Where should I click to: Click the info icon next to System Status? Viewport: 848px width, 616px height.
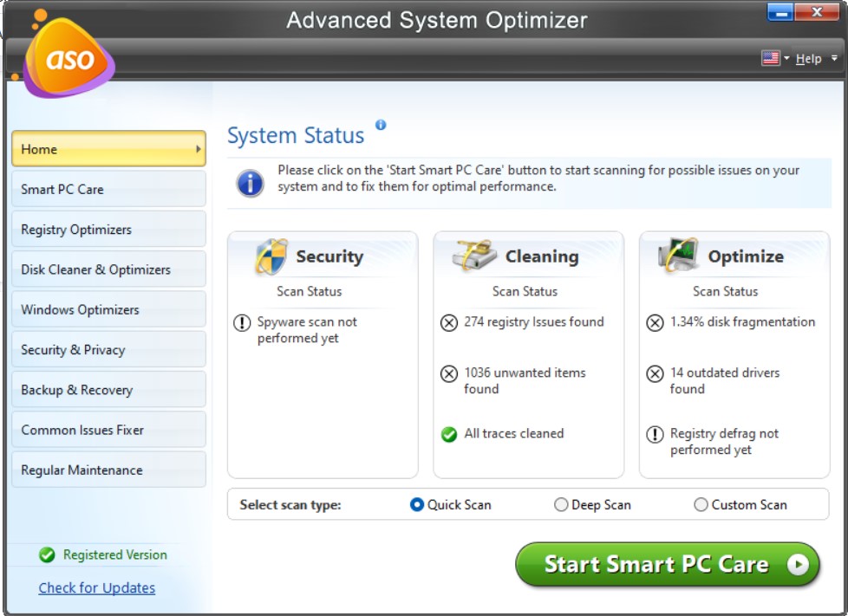(x=380, y=126)
